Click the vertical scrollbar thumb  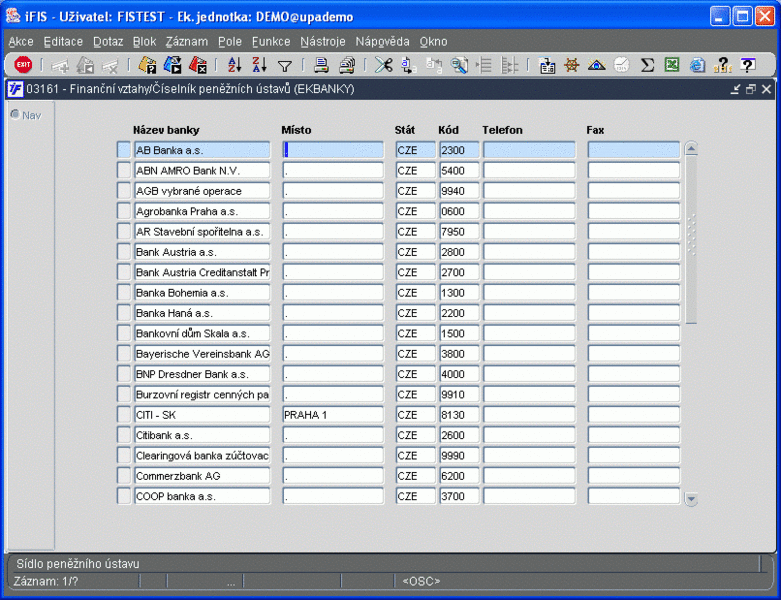pos(691,240)
